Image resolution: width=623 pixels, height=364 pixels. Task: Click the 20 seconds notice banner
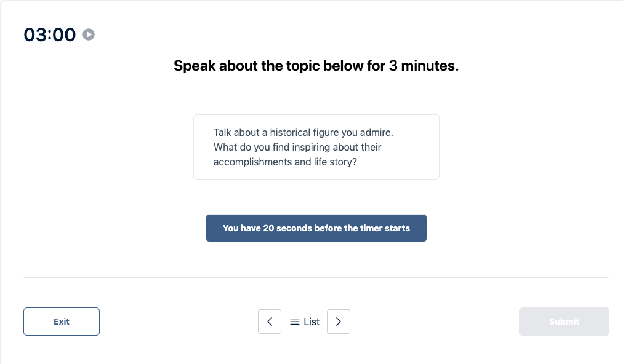pyautogui.click(x=316, y=228)
